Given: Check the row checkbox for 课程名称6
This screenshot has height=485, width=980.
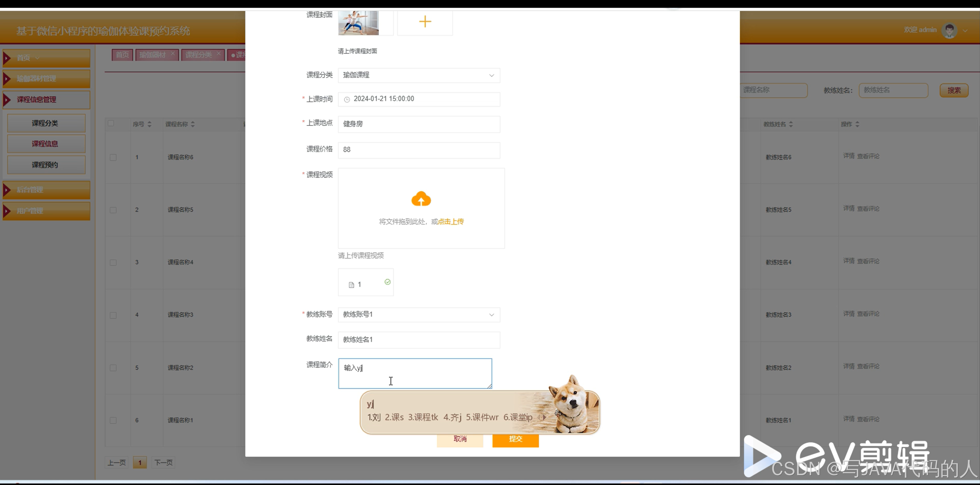Looking at the screenshot, I should click(113, 157).
